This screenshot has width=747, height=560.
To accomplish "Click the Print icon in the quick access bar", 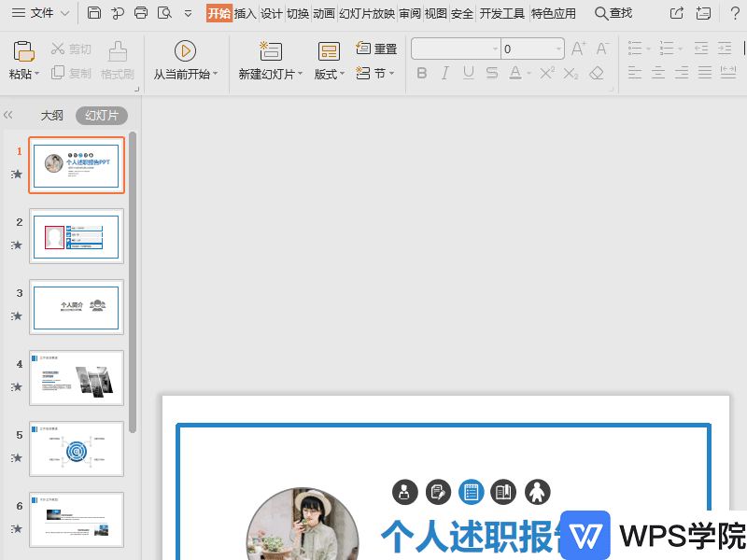I will pos(141,13).
